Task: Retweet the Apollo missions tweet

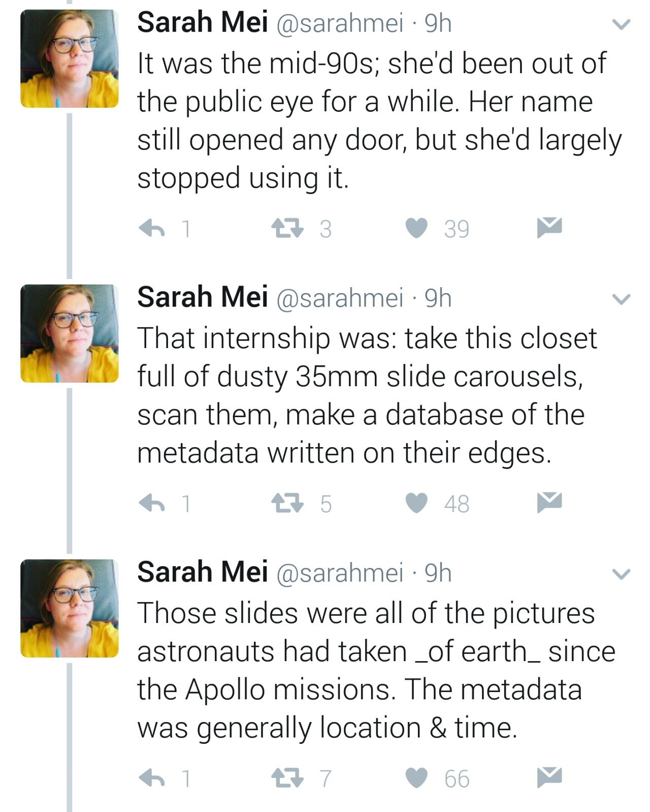Action: 287,778
